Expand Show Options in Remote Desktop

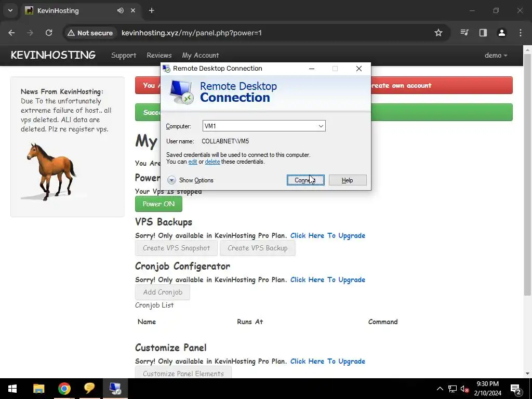(x=190, y=180)
